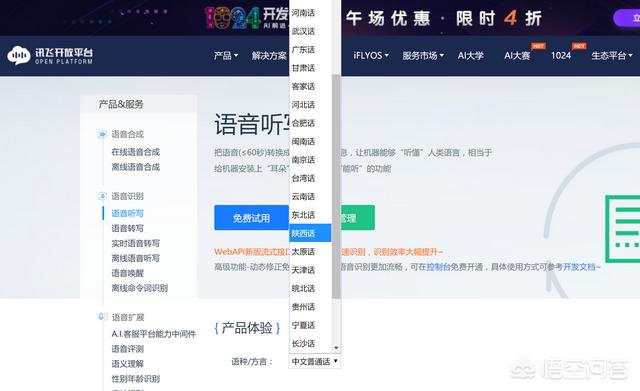Select 语音评测 in the sidebar
Viewport: 640px width, 391px height.
(x=127, y=349)
